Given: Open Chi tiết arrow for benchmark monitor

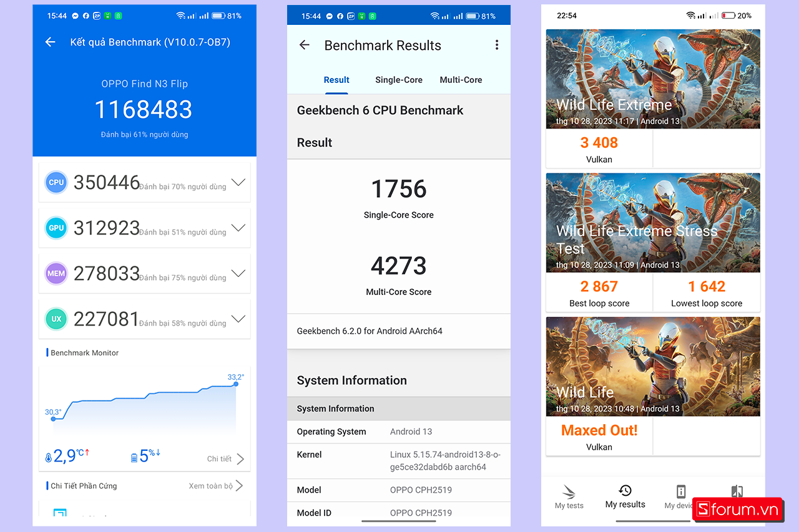Looking at the screenshot, I should pos(240,459).
